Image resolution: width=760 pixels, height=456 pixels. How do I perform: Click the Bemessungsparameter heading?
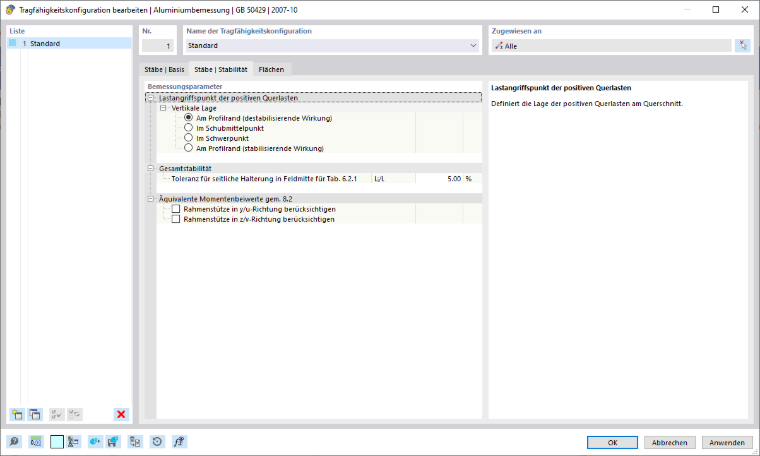click(185, 86)
